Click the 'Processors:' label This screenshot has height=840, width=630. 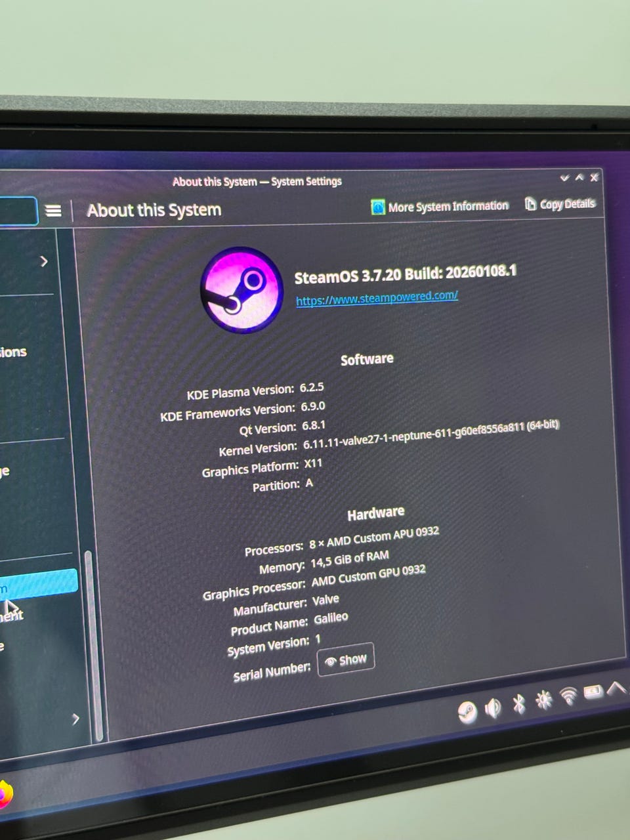(x=274, y=549)
